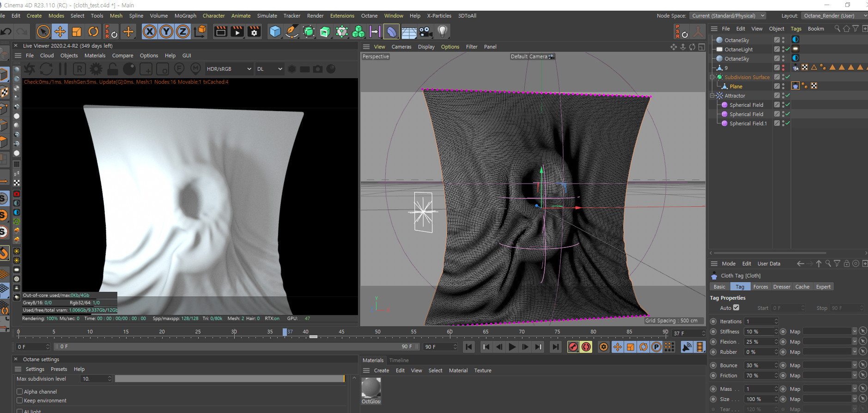Select the Move tool in top toolbar
Viewport: 868px width, 413px height.
(60, 31)
